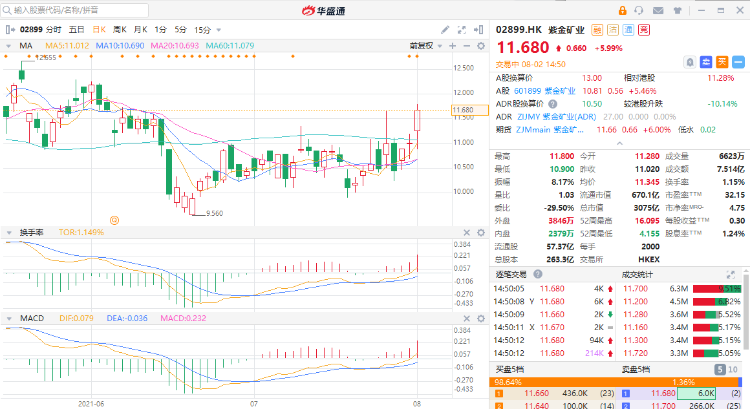
Task: Click the blue 卖 sell button
Action: pos(706,62)
